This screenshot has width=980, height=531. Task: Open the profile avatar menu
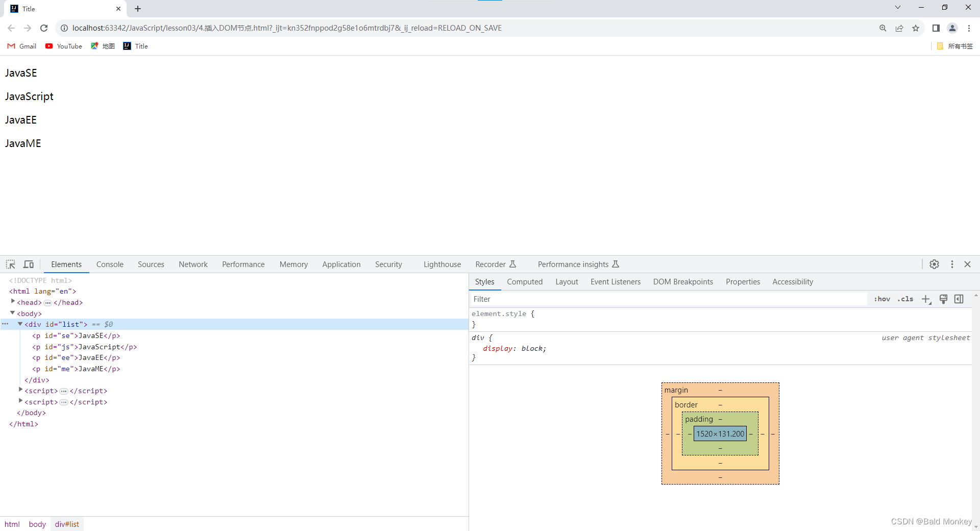tap(952, 28)
